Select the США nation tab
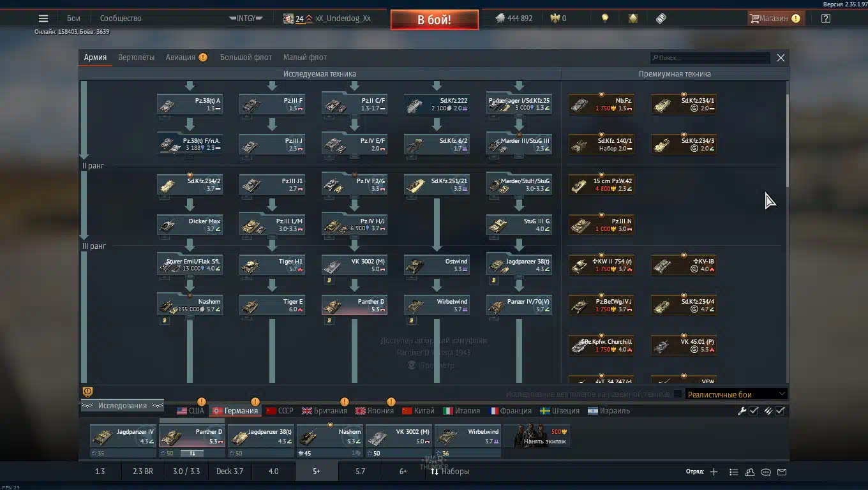This screenshot has width=868, height=490. [191, 411]
